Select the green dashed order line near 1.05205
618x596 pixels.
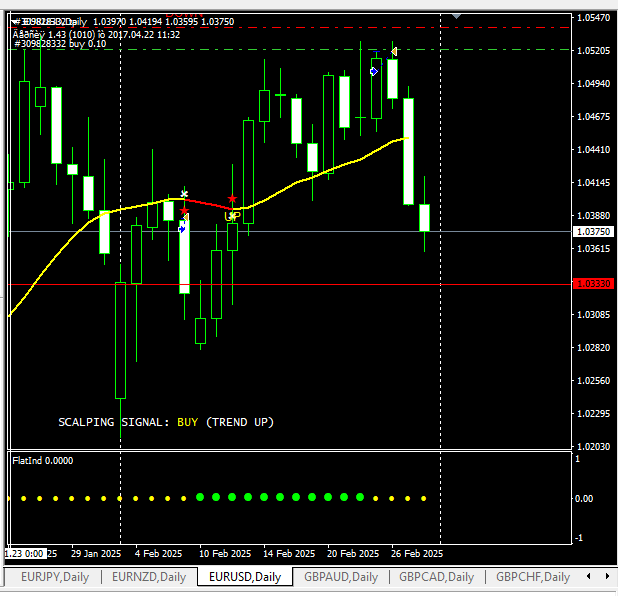click(290, 50)
